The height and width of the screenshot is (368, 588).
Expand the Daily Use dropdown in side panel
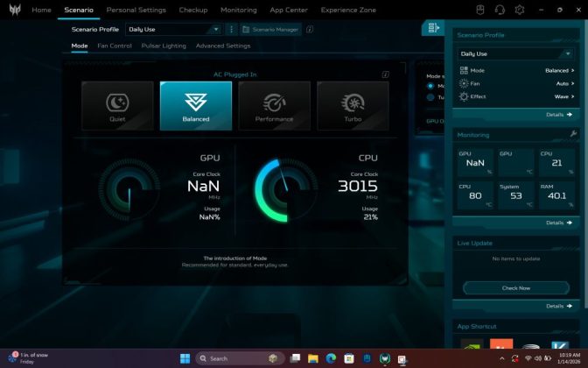pos(514,53)
